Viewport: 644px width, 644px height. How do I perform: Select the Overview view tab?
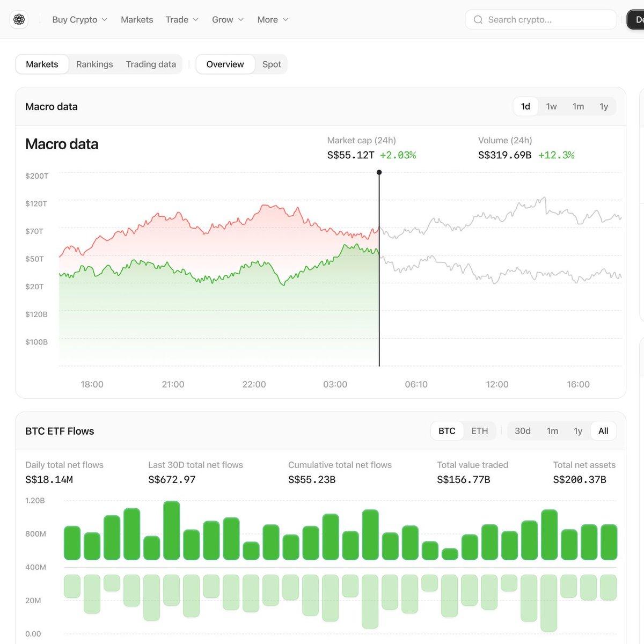tap(225, 64)
